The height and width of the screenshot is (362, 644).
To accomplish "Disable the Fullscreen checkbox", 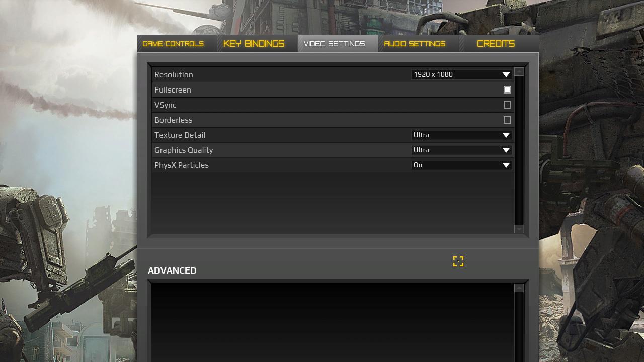I will click(507, 90).
